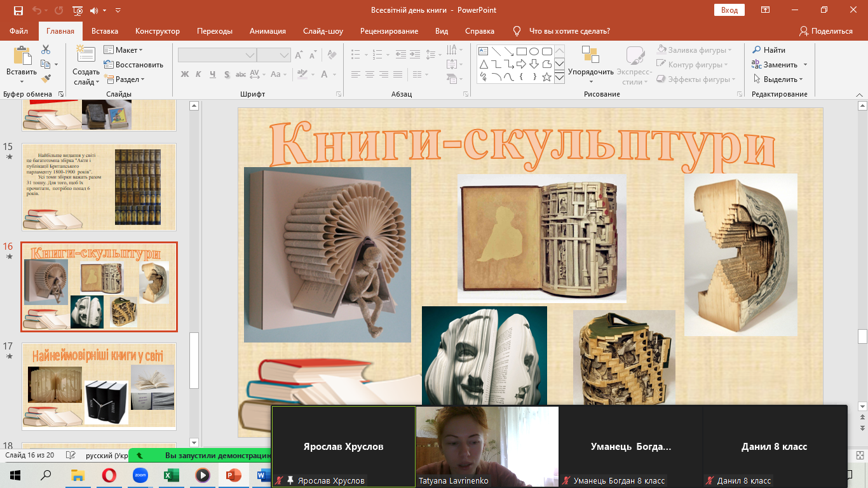The width and height of the screenshot is (868, 488).
Task: Pick the left brace shape
Action: tap(521, 77)
